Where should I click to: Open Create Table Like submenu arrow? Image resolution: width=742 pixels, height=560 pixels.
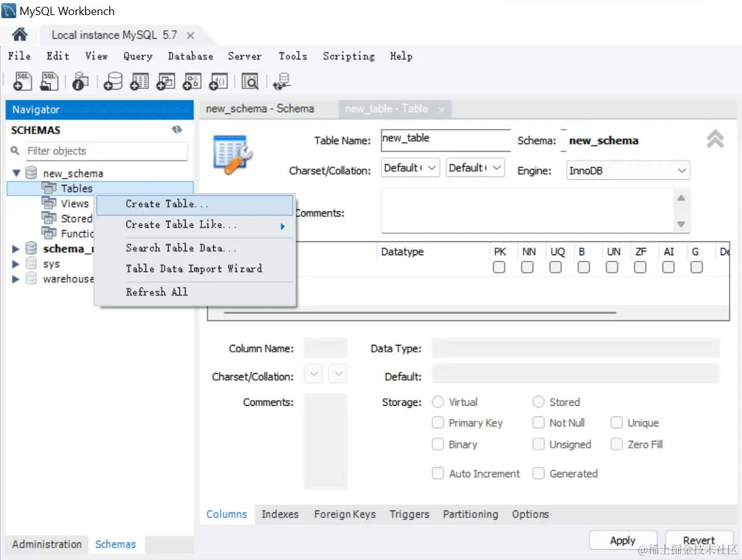[x=282, y=226]
